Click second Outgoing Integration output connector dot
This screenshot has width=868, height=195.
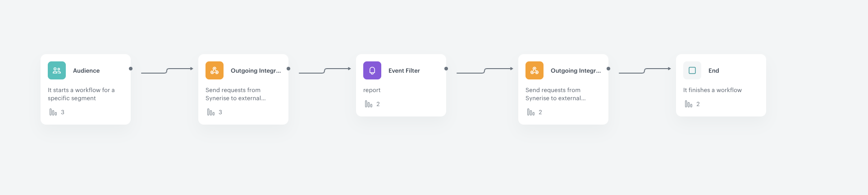[608, 69]
